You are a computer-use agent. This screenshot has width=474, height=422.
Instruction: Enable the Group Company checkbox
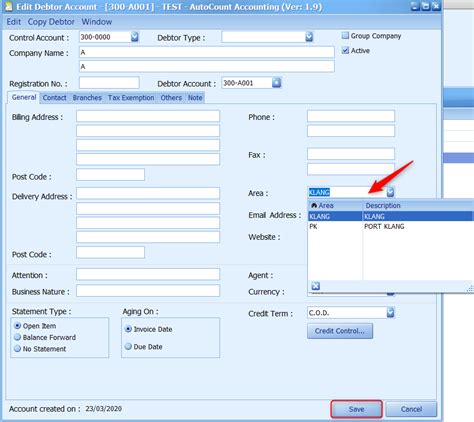(345, 35)
